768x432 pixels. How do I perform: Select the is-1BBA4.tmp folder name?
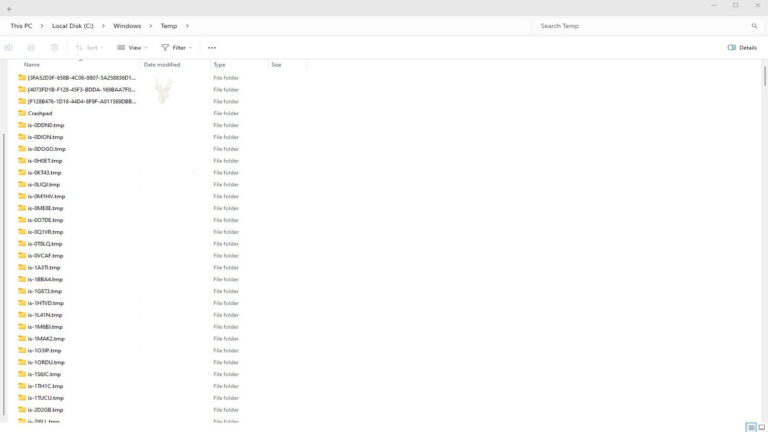(45, 279)
